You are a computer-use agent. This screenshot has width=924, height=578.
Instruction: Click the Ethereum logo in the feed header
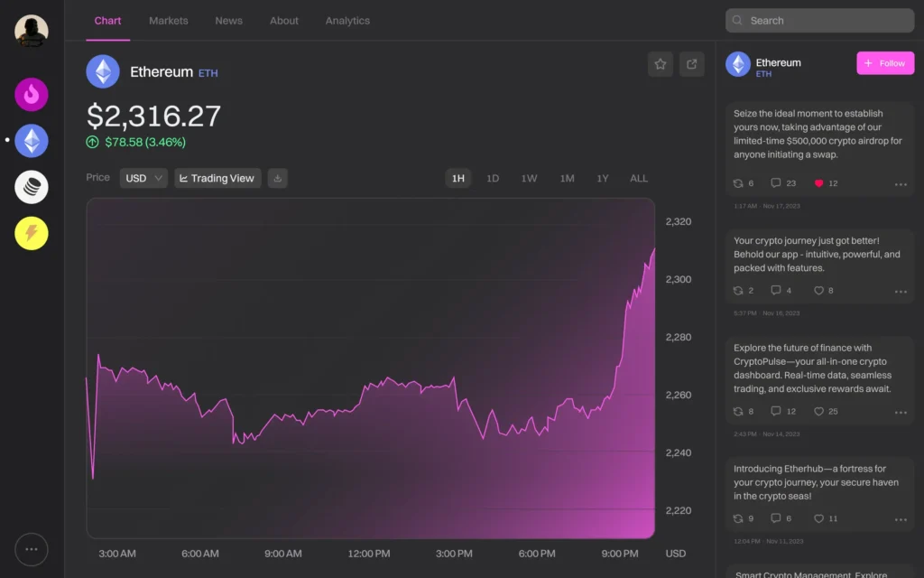[x=738, y=64]
